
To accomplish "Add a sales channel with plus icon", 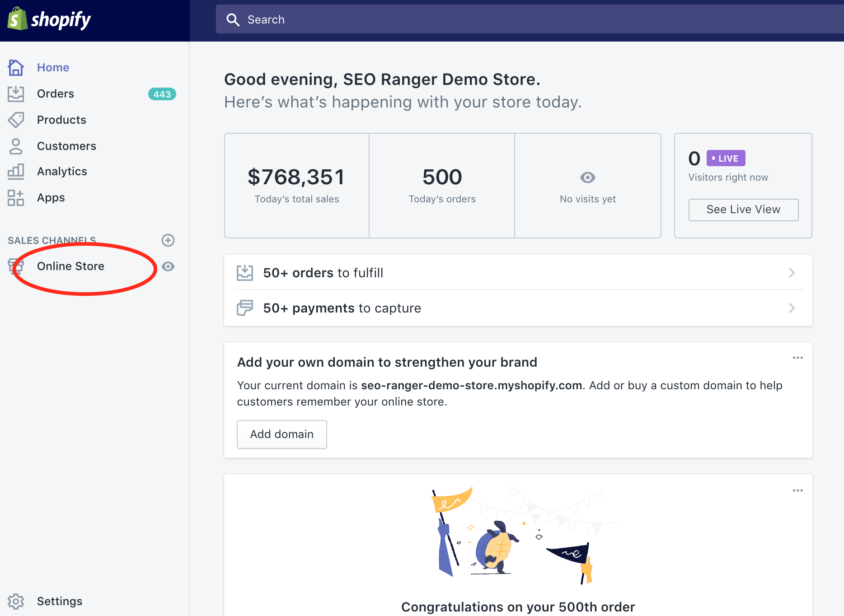I will point(168,240).
